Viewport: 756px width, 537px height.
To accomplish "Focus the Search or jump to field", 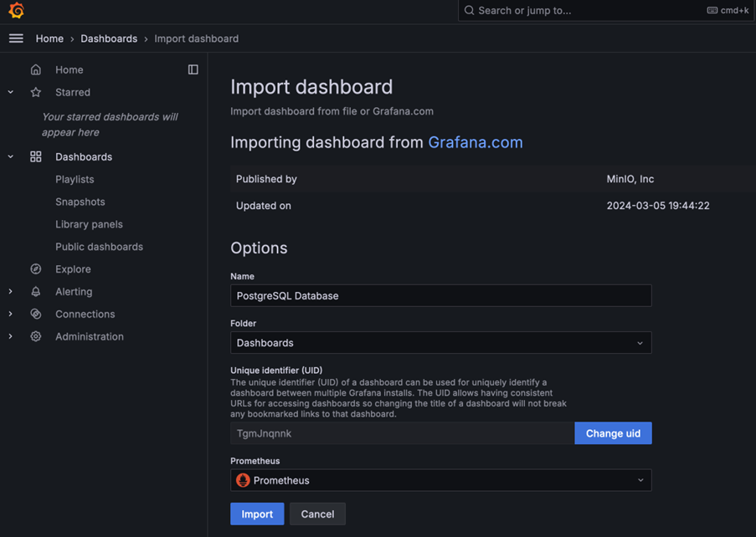I will pos(606,11).
